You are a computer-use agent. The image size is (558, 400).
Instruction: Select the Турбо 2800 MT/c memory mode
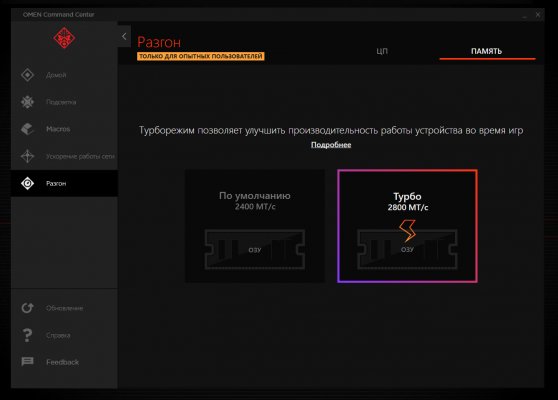click(x=407, y=226)
